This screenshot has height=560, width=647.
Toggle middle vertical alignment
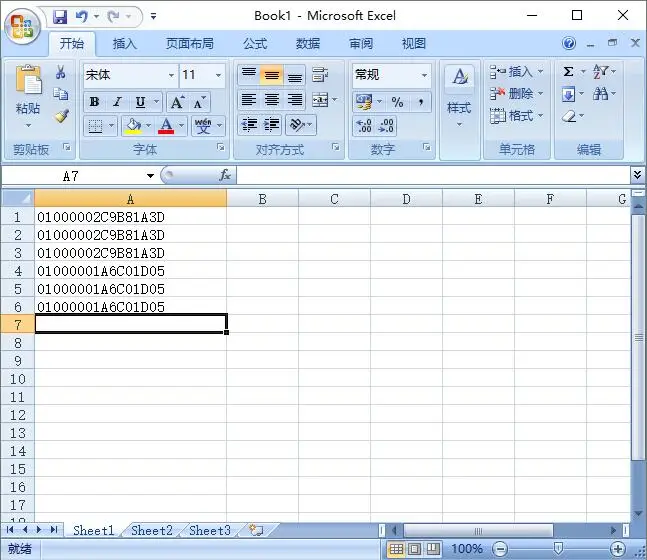[272, 75]
